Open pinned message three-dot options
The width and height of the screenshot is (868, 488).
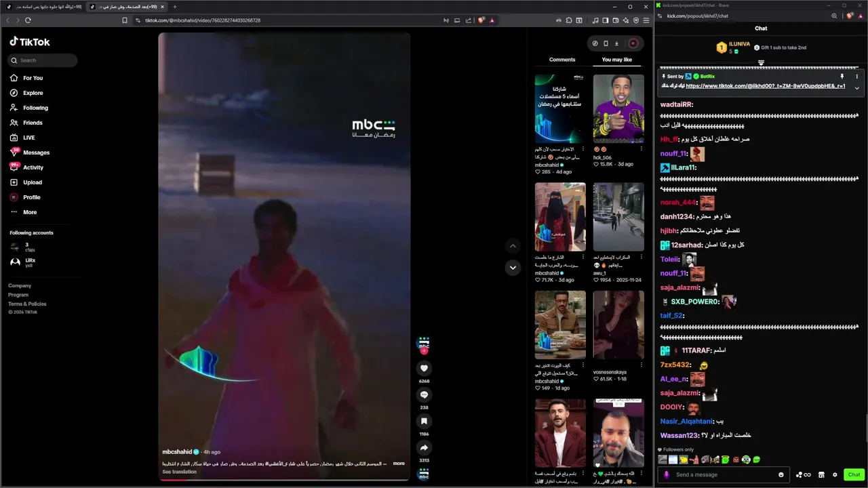(856, 77)
